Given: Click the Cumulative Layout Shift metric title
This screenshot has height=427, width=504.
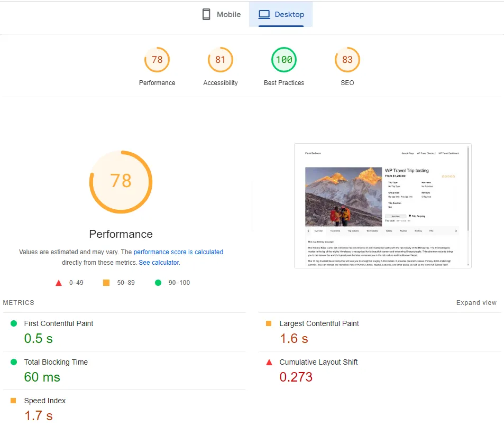Looking at the screenshot, I should coord(318,362).
